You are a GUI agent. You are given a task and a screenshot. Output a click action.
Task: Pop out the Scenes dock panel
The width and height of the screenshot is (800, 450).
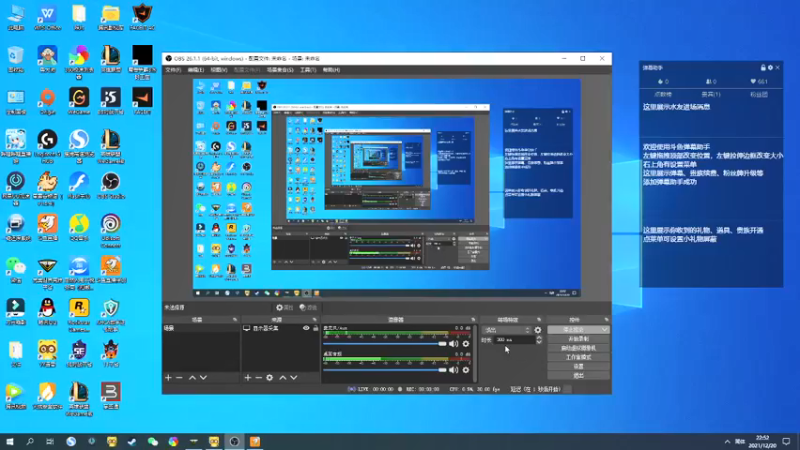pyautogui.click(x=235, y=320)
